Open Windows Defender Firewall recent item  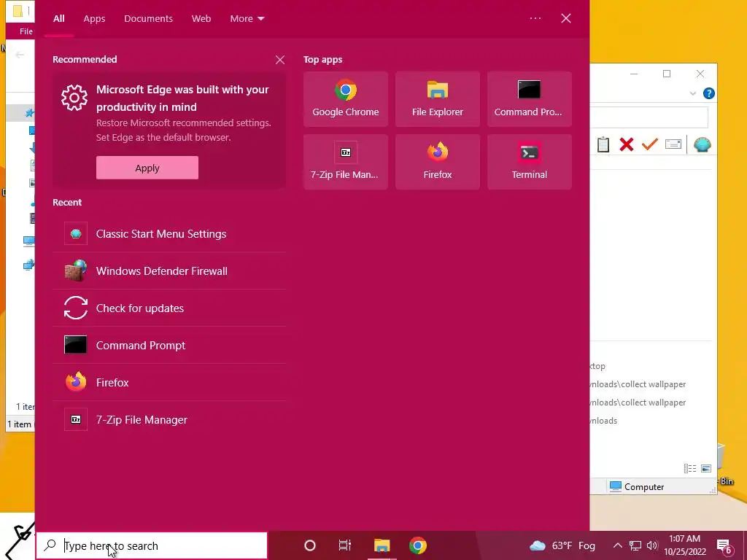(x=169, y=271)
